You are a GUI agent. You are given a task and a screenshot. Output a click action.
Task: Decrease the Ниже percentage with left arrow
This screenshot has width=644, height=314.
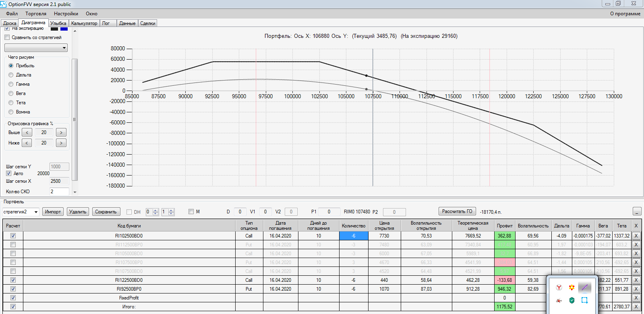point(27,143)
